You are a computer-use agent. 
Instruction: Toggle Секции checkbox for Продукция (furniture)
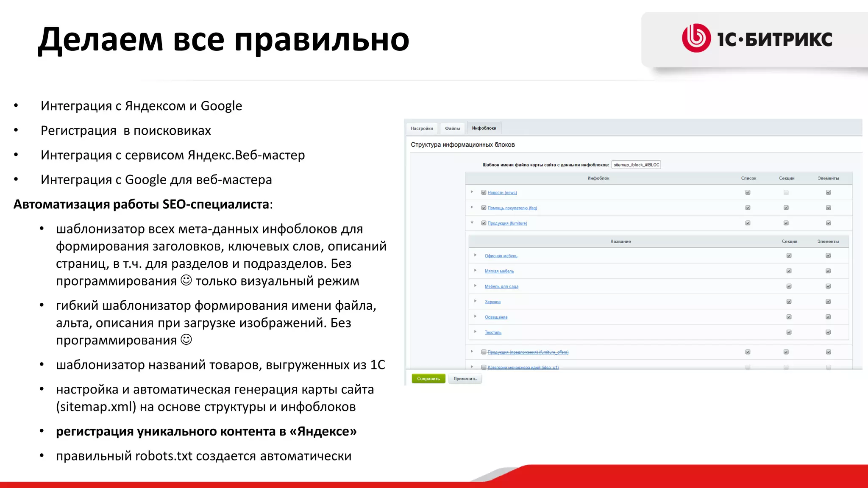coord(786,223)
